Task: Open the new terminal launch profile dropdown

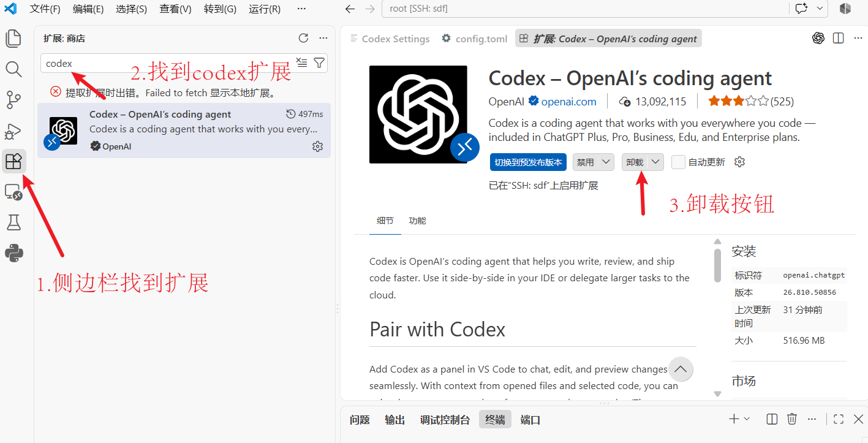Action: tap(747, 419)
